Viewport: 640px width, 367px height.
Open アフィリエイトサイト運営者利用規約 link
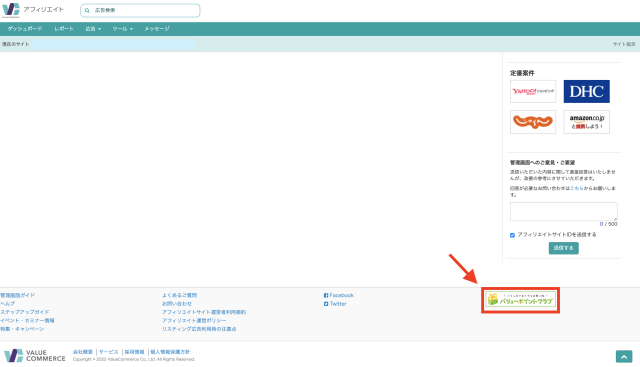click(x=204, y=312)
